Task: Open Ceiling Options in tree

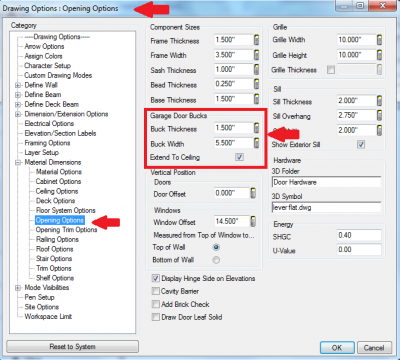Action: tap(57, 191)
